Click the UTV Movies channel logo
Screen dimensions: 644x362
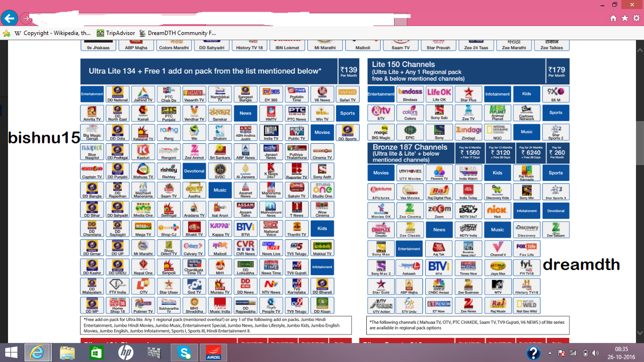[x=410, y=172]
